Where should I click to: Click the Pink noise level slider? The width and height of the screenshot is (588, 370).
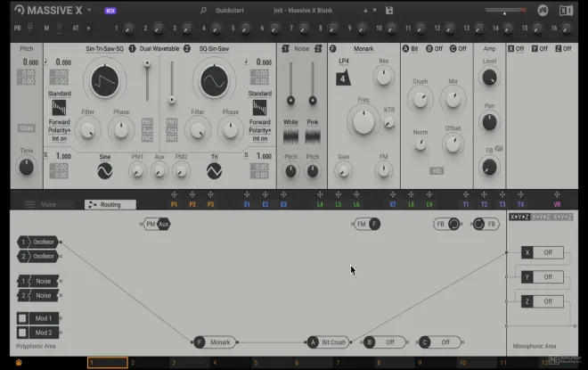tap(313, 83)
